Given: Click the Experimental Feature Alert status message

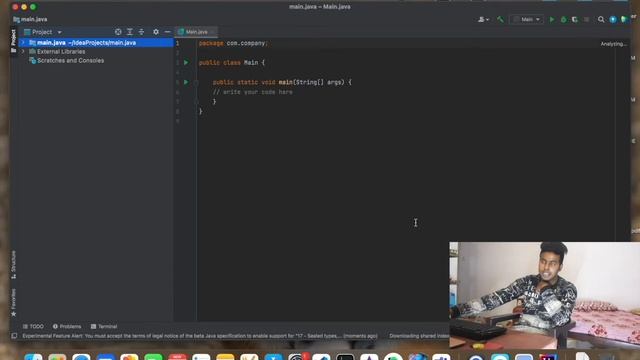Looking at the screenshot, I should [x=200, y=336].
